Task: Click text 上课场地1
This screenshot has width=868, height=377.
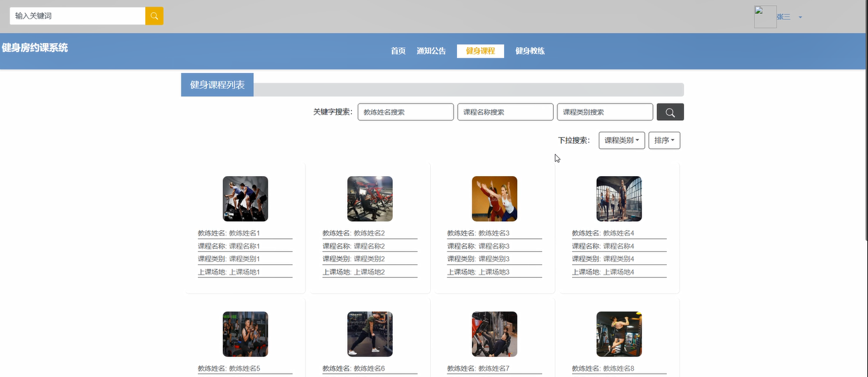Action: tap(244, 272)
